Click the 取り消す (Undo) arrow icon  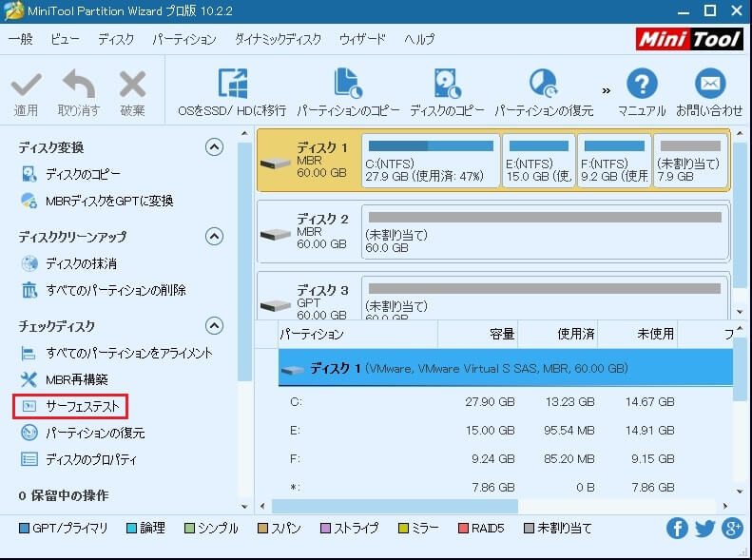pos(79,84)
